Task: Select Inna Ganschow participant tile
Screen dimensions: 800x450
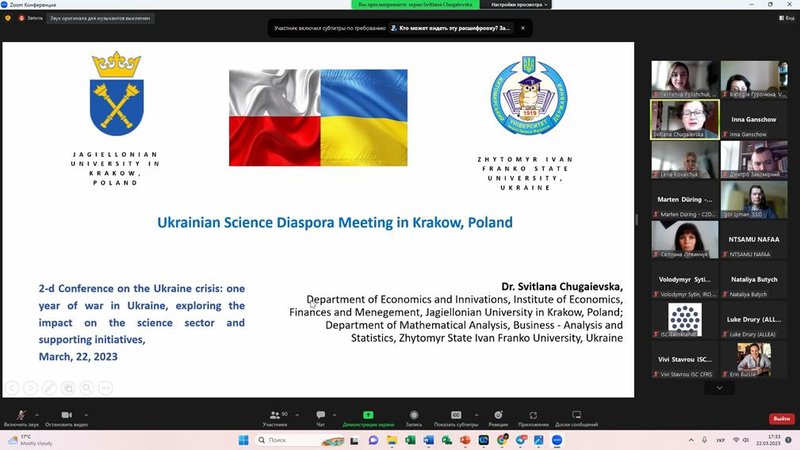Action: coord(754,119)
